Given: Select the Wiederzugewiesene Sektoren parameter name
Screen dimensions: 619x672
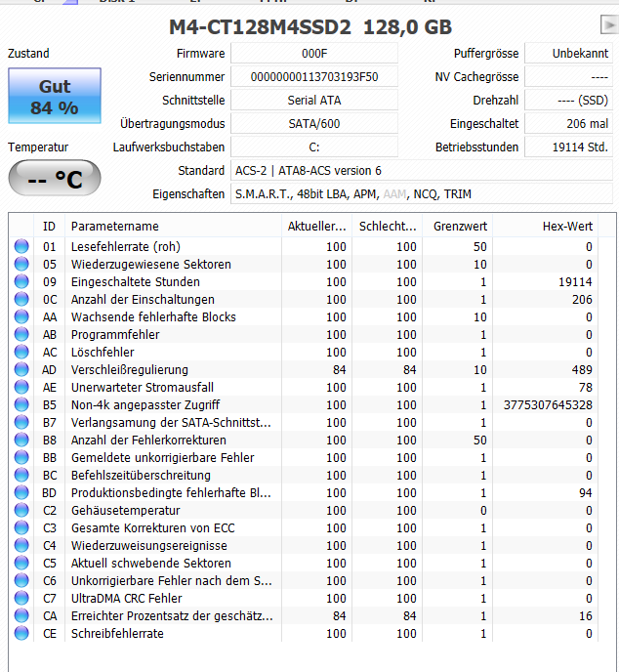Looking at the screenshot, I should pyautogui.click(x=150, y=265).
